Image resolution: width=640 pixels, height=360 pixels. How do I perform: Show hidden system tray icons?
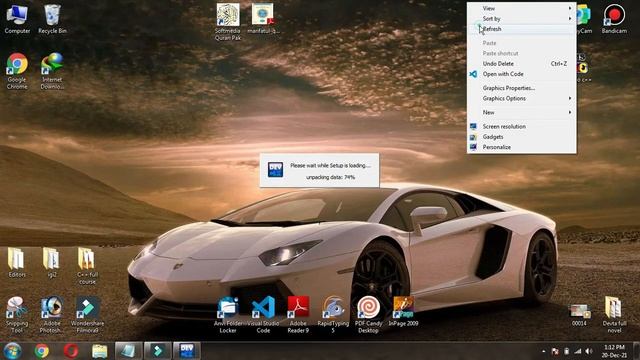coord(543,351)
